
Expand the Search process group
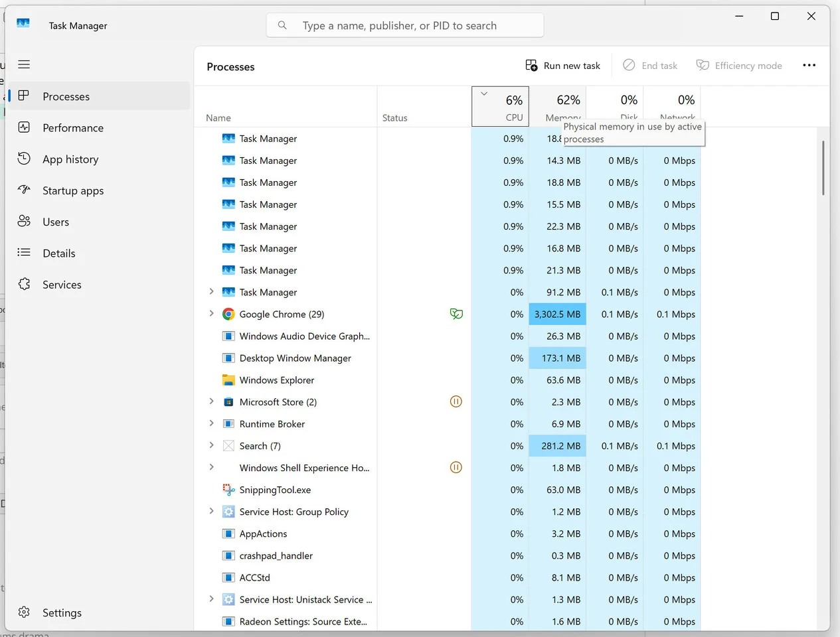(x=211, y=445)
